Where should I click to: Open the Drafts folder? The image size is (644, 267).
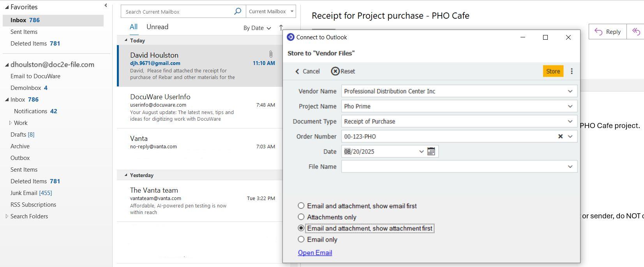click(x=22, y=135)
